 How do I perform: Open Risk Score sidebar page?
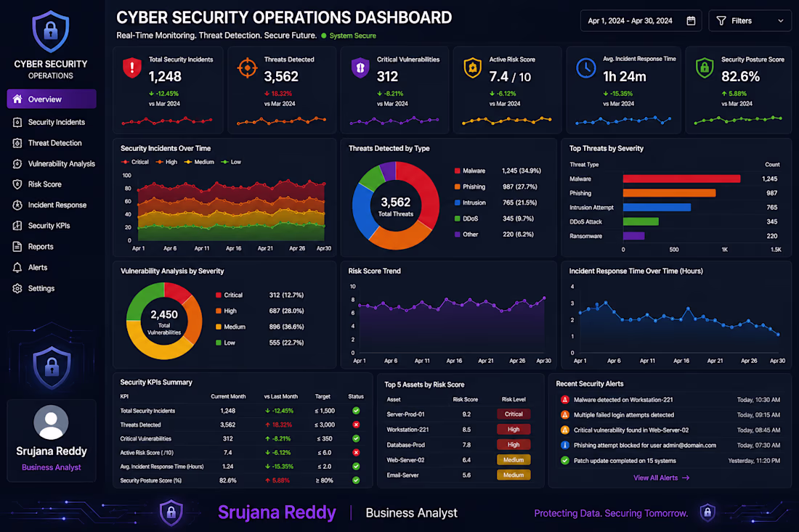(x=37, y=184)
